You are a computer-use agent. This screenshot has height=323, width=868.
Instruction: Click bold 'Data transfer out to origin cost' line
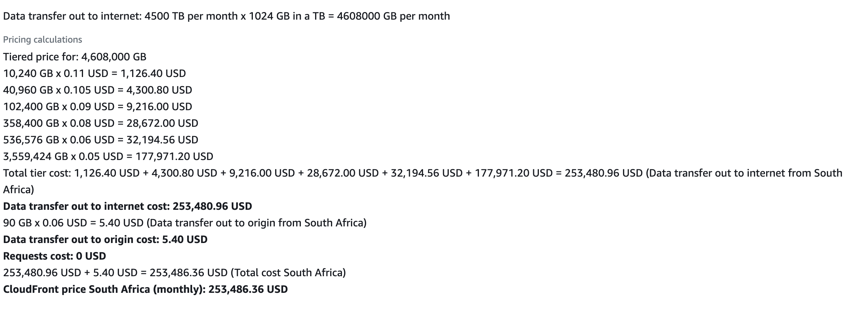[x=105, y=240]
